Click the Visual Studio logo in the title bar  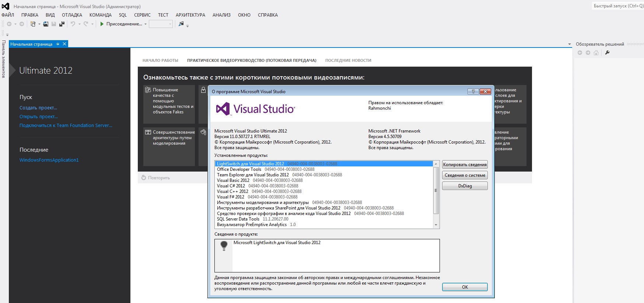click(x=6, y=6)
